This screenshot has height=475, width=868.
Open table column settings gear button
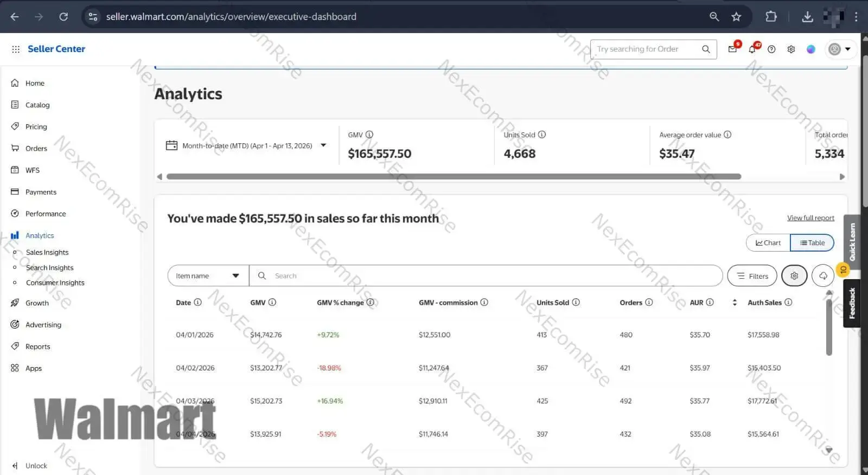point(794,276)
